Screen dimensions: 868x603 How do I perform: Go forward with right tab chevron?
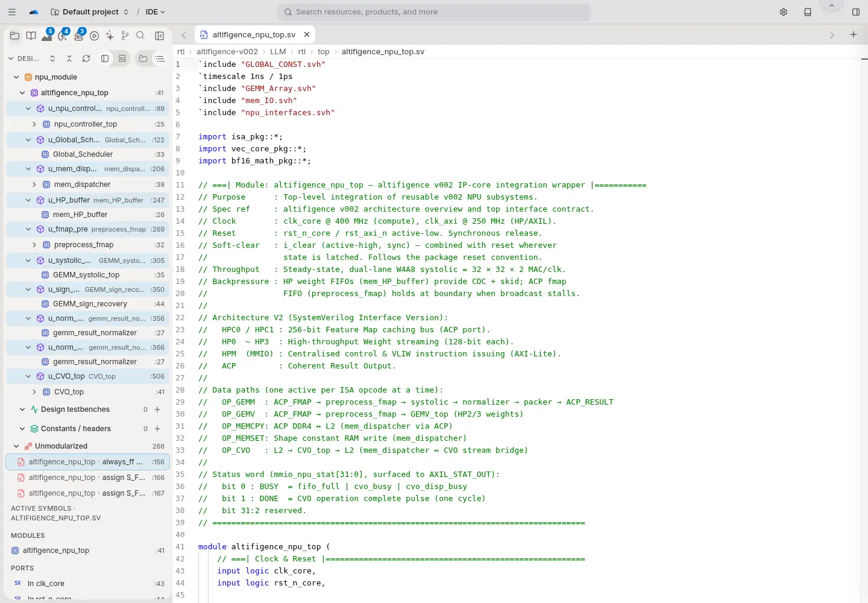coord(832,35)
